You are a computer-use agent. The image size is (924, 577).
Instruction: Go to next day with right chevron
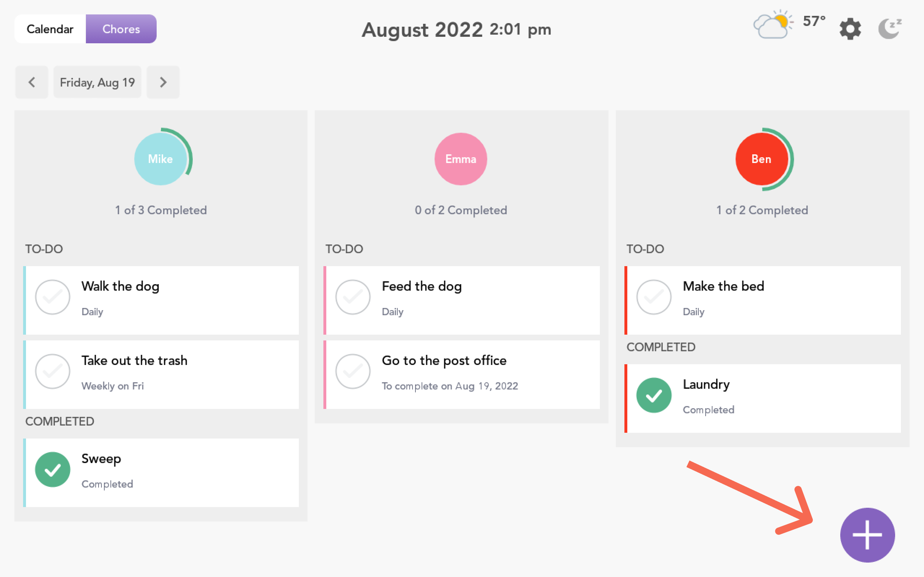pos(163,82)
